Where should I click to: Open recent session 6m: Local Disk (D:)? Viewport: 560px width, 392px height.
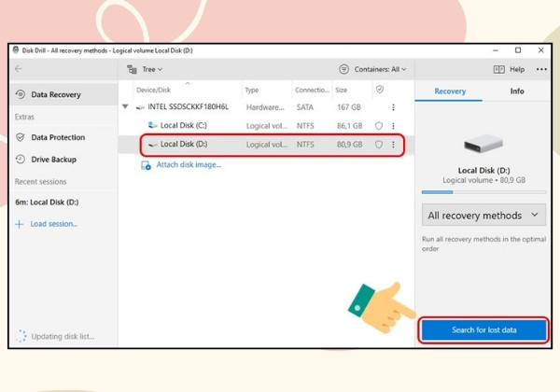[x=47, y=203]
